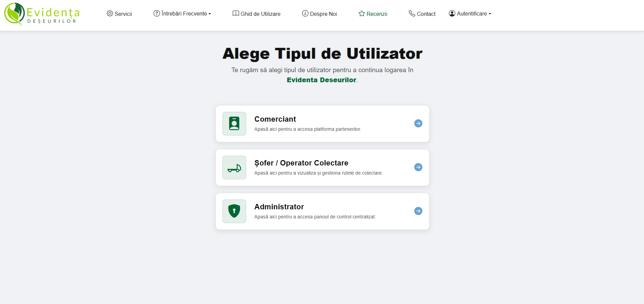Click the star icon for Recenzii

click(x=362, y=13)
